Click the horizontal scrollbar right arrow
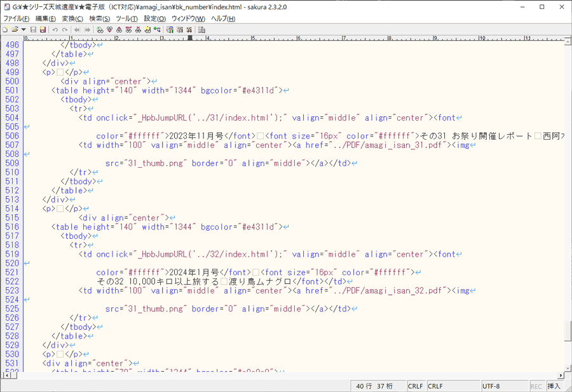The height and width of the screenshot is (392, 572). [557, 375]
